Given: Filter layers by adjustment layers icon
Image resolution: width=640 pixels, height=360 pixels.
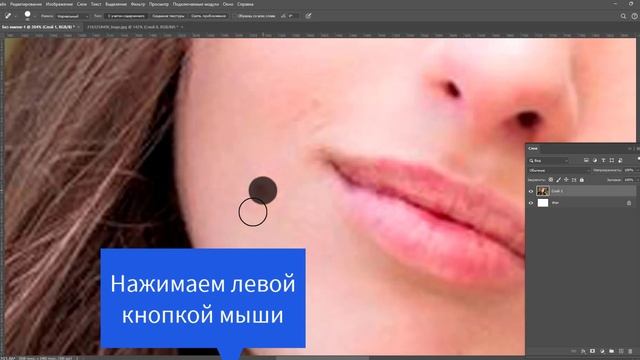Looking at the screenshot, I should click(595, 160).
